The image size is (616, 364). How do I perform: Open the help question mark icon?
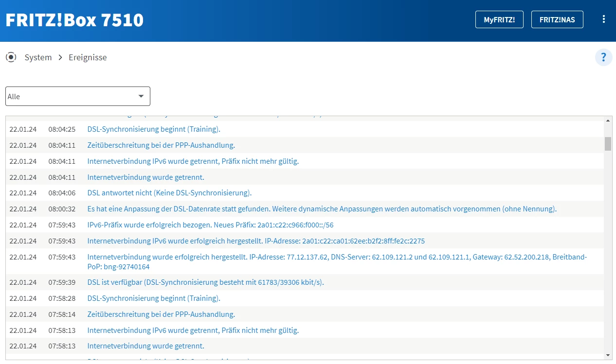603,57
